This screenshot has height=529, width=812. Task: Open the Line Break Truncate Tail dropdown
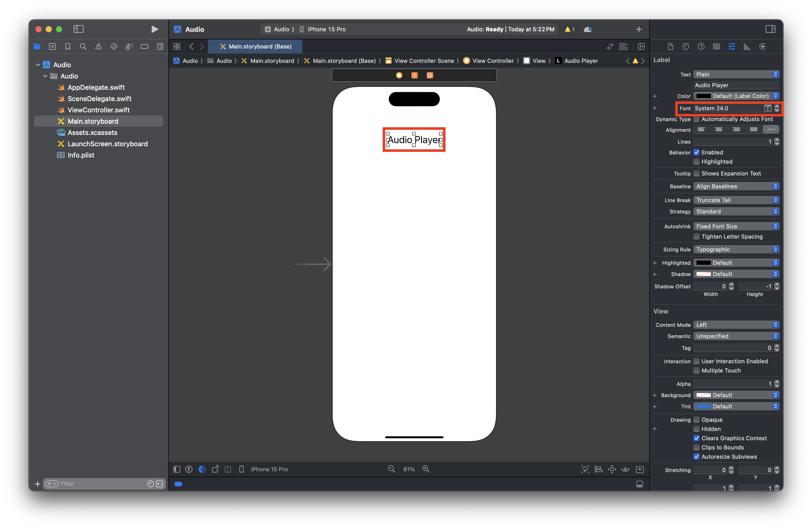pos(736,200)
